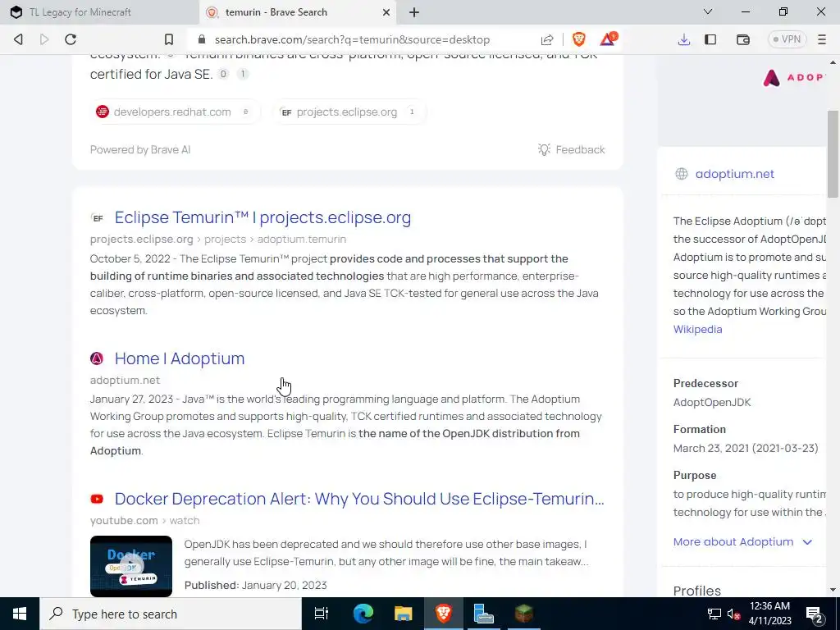Click the address bar URL field
The width and height of the screenshot is (840, 630).
click(x=352, y=39)
